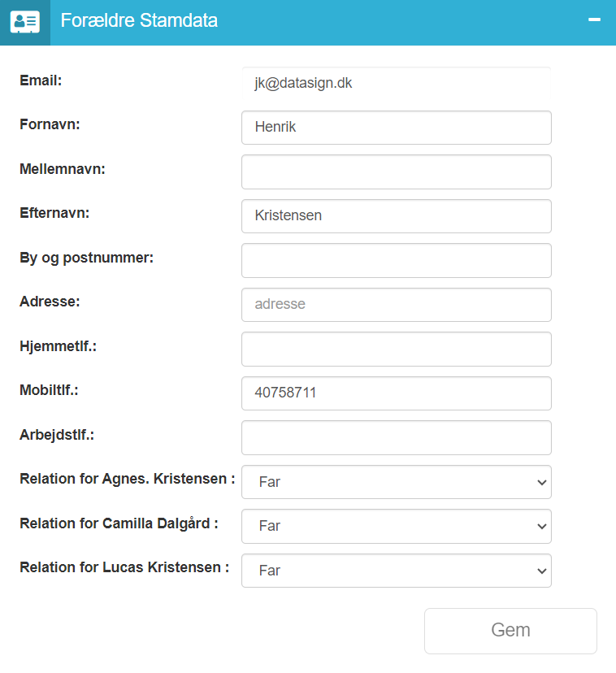This screenshot has height=673, width=616.
Task: Click into the empty Mellemnavn field
Action: 396,172
